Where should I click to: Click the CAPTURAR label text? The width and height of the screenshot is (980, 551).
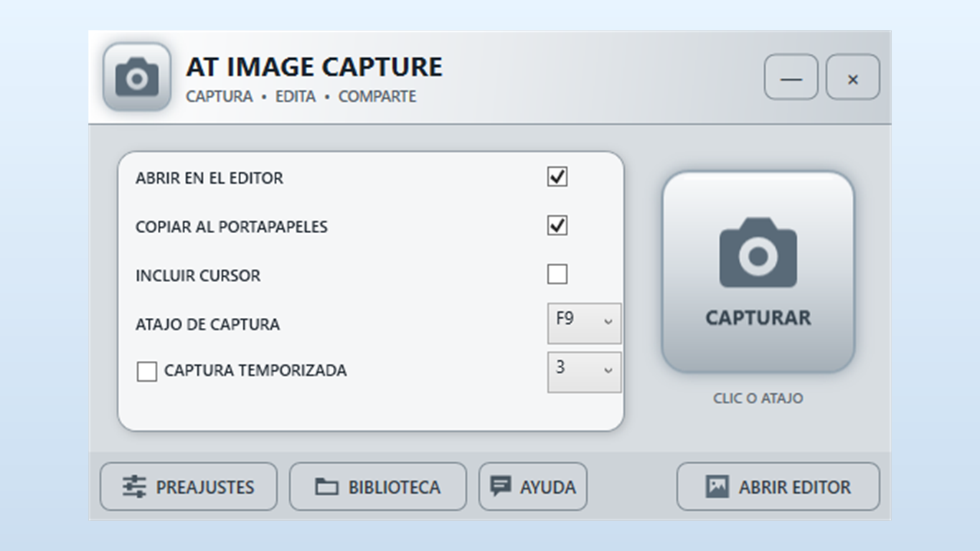758,318
